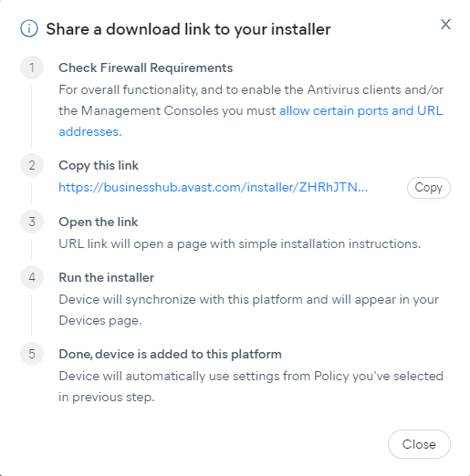Screen dimensions: 470x476
Task: Click the blue info icon beside the title
Action: [x=29, y=28]
